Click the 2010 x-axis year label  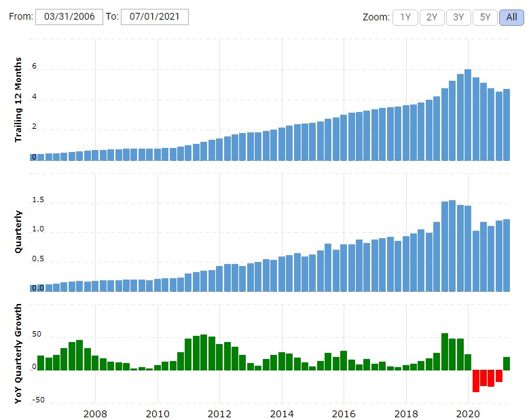(158, 414)
